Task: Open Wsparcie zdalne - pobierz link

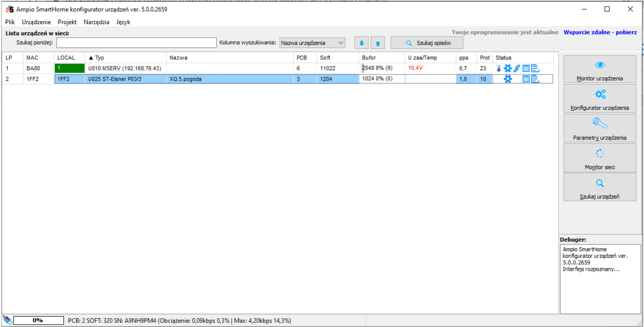Action: [x=600, y=32]
